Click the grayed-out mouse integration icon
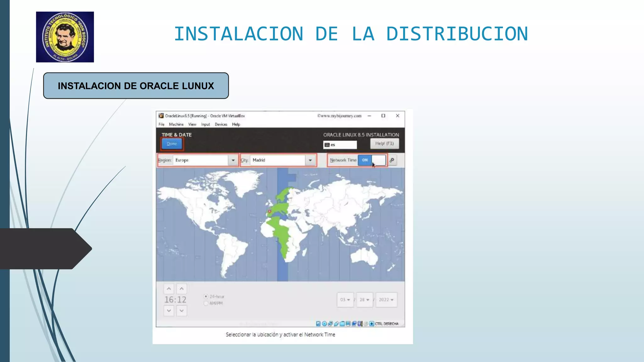 pos(366,324)
